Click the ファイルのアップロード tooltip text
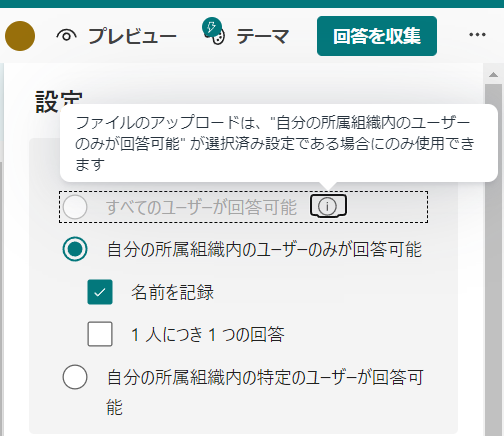 [275, 143]
